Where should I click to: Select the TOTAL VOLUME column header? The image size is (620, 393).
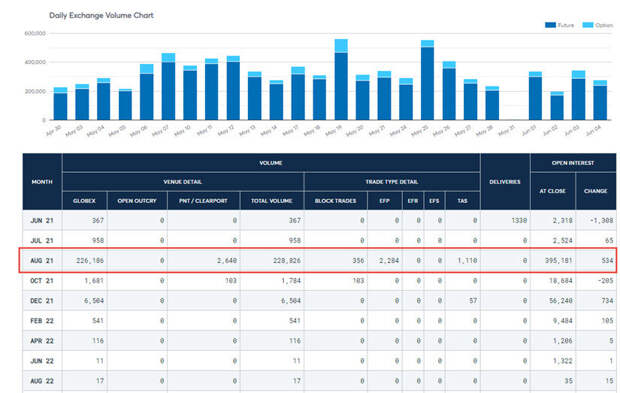click(272, 201)
